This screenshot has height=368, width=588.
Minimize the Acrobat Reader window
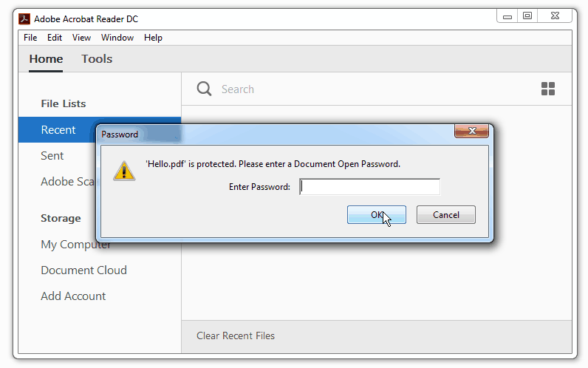tap(507, 16)
